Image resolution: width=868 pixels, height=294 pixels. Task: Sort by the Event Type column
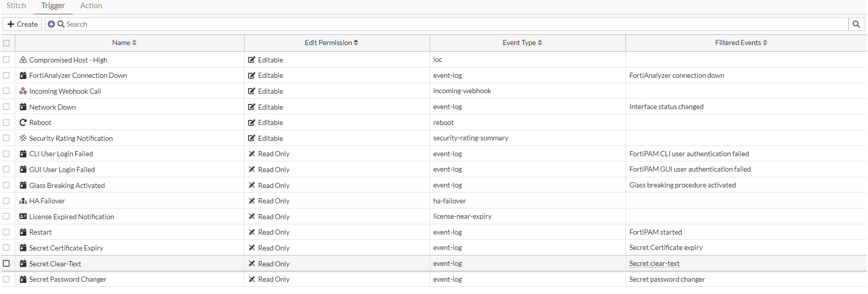(x=522, y=43)
